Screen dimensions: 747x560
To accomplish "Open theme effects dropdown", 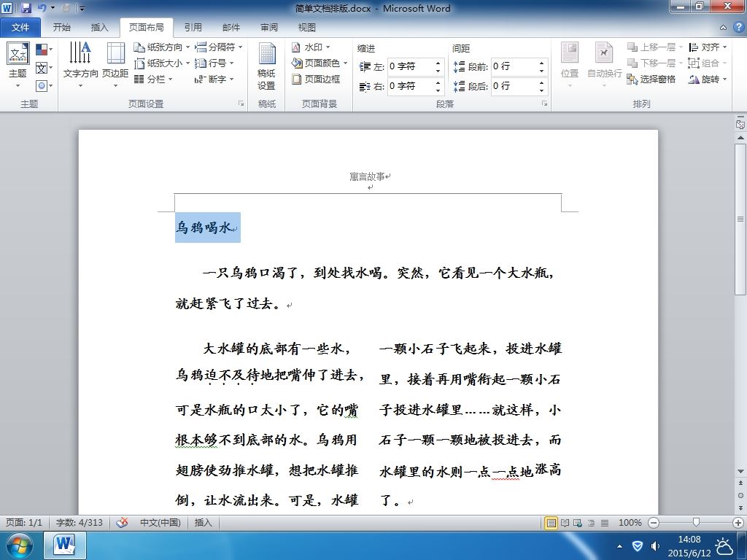I will click(x=44, y=86).
